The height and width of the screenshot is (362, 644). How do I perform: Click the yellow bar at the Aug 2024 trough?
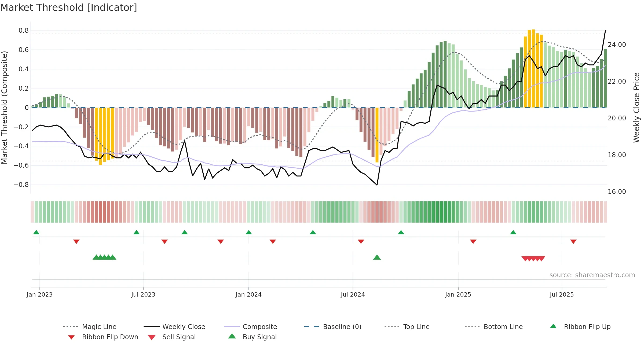(x=377, y=135)
